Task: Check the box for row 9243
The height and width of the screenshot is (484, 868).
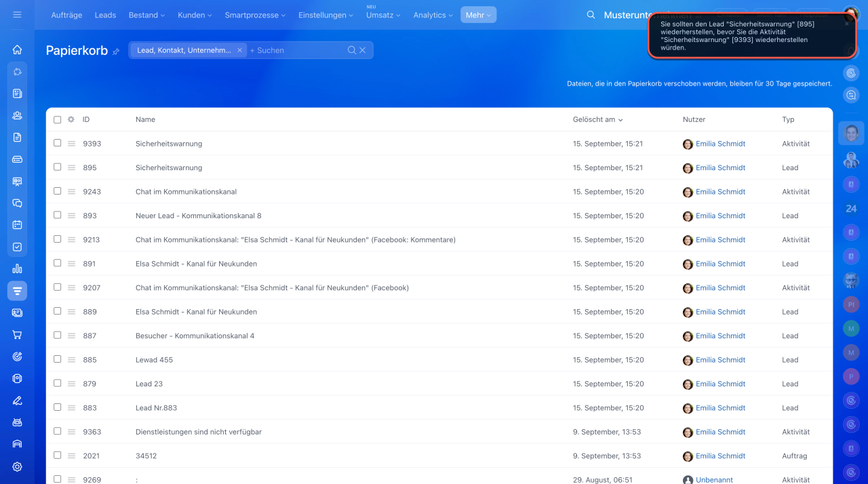Action: [57, 191]
